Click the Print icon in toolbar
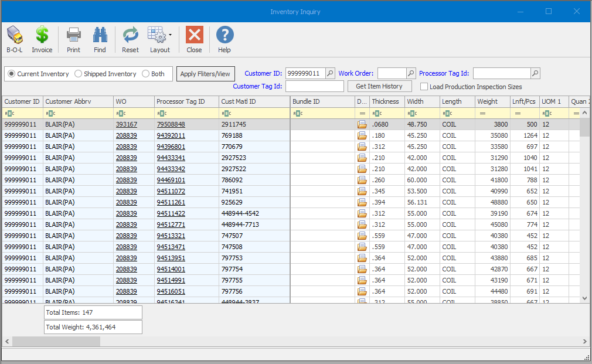Viewport: 592px width, 364px height. click(x=73, y=36)
